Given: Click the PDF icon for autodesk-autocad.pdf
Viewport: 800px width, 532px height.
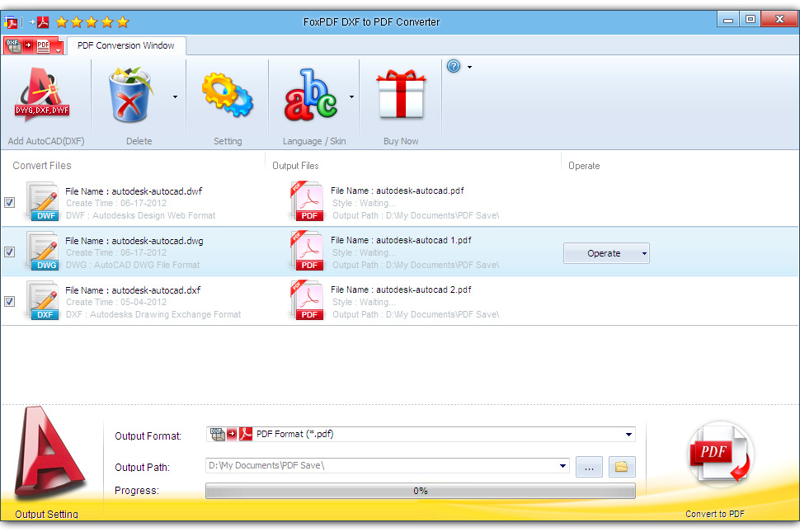Looking at the screenshot, I should (307, 201).
